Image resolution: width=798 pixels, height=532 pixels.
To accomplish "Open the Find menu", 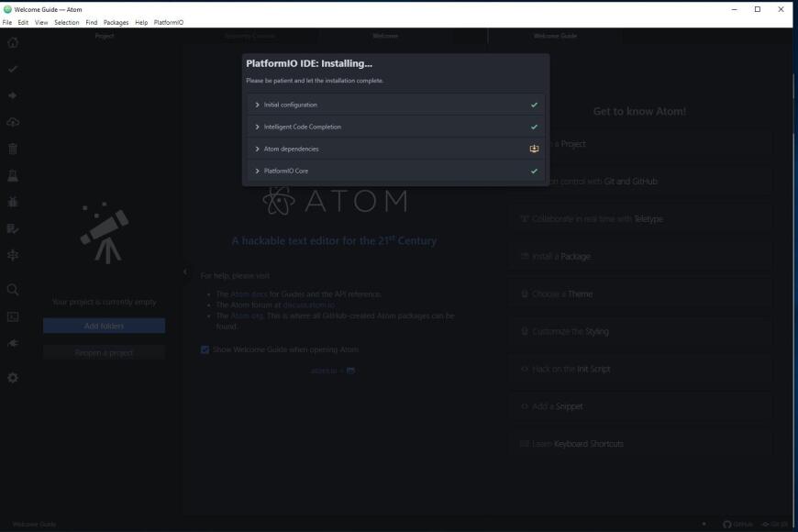I will tap(92, 22).
